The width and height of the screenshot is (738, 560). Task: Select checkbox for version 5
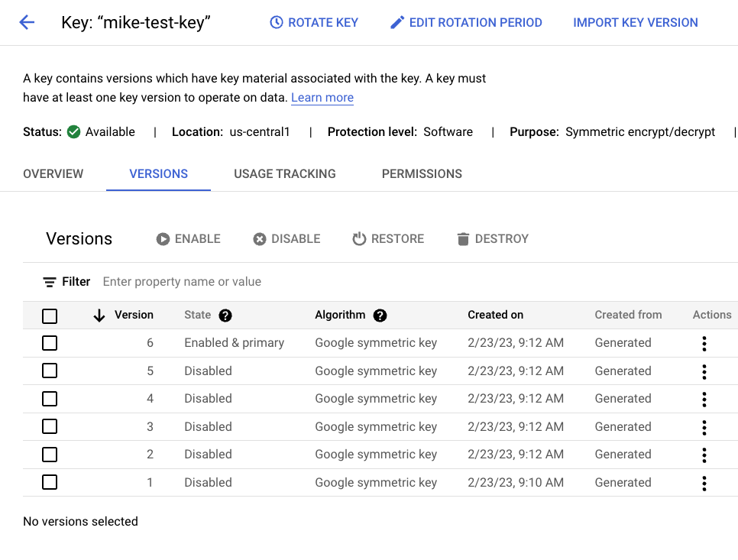click(50, 371)
